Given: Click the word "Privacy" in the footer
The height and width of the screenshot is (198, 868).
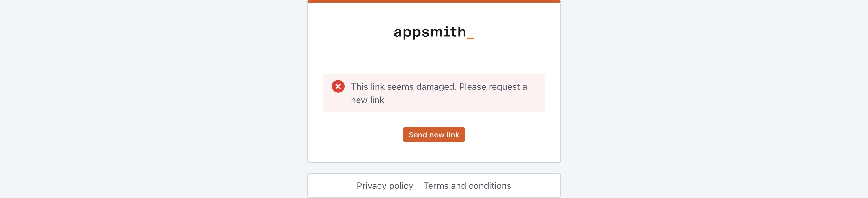Looking at the screenshot, I should point(371,186).
